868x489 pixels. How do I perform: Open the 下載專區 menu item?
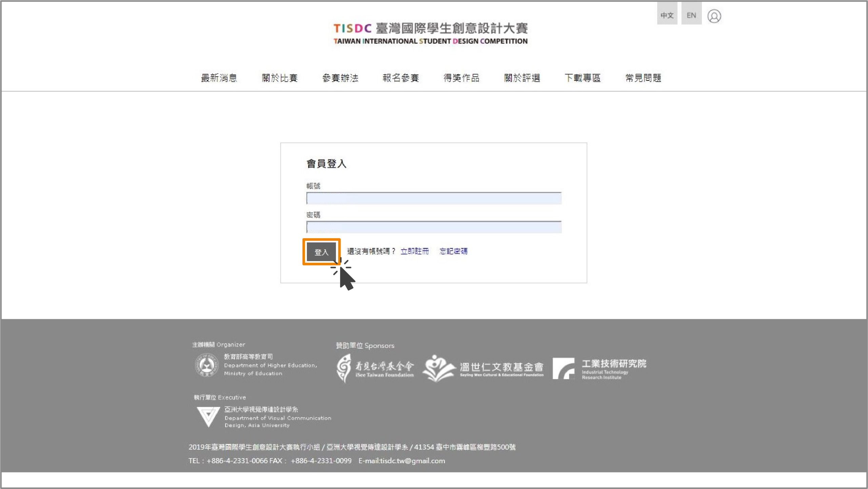583,78
